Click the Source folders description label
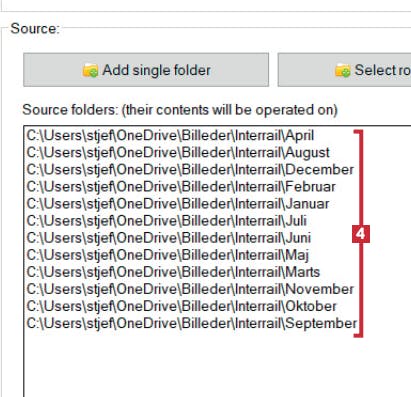 180,110
